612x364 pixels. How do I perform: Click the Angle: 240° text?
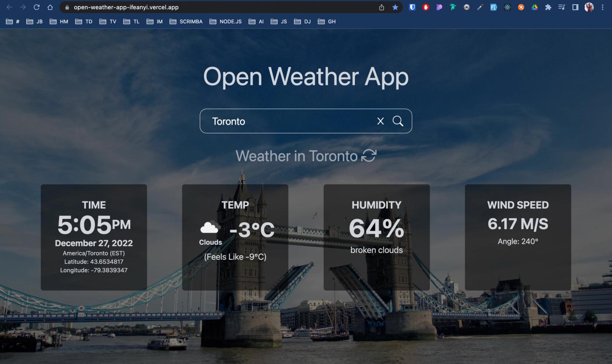click(x=518, y=241)
